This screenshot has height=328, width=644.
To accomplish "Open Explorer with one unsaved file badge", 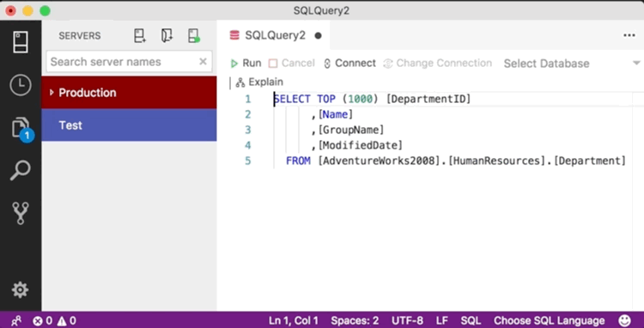I will (x=21, y=129).
